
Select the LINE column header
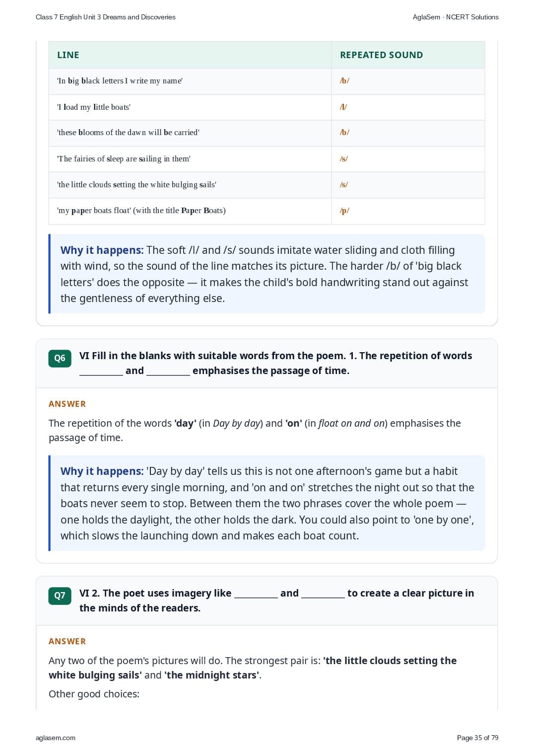tap(68, 55)
